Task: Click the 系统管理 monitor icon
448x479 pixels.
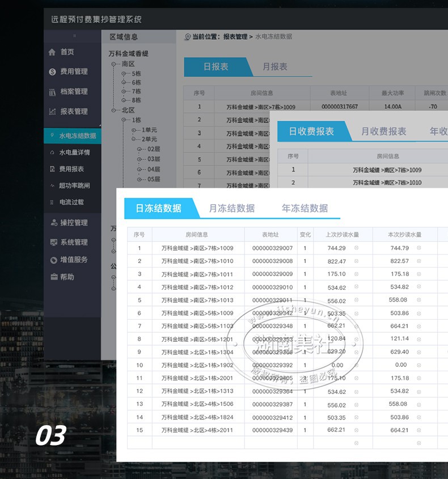Action: point(54,242)
